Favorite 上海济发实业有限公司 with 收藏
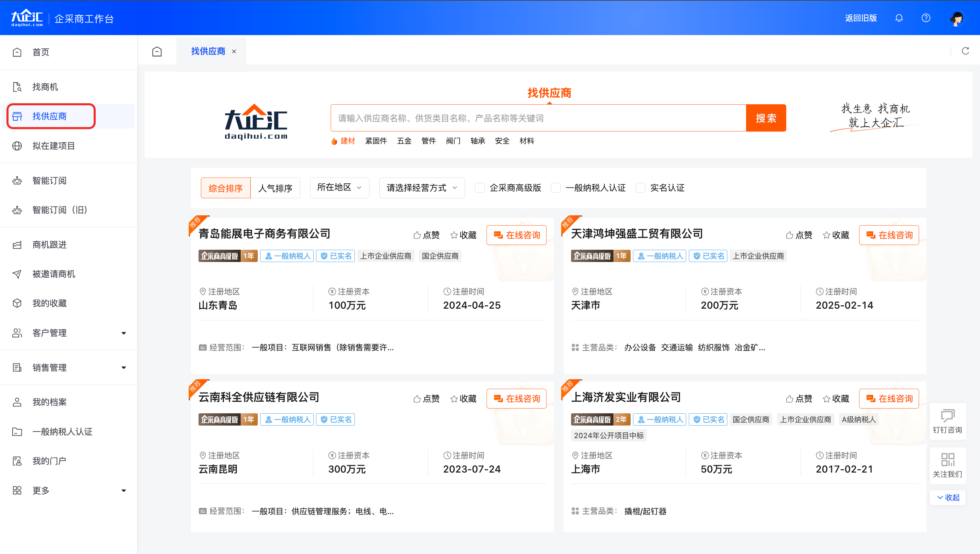The height and width of the screenshot is (554, 980). tap(835, 399)
